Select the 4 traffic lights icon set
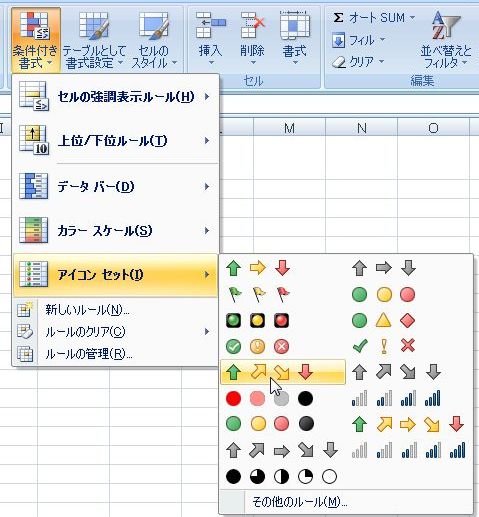Image resolution: width=479 pixels, height=517 pixels. [269, 424]
